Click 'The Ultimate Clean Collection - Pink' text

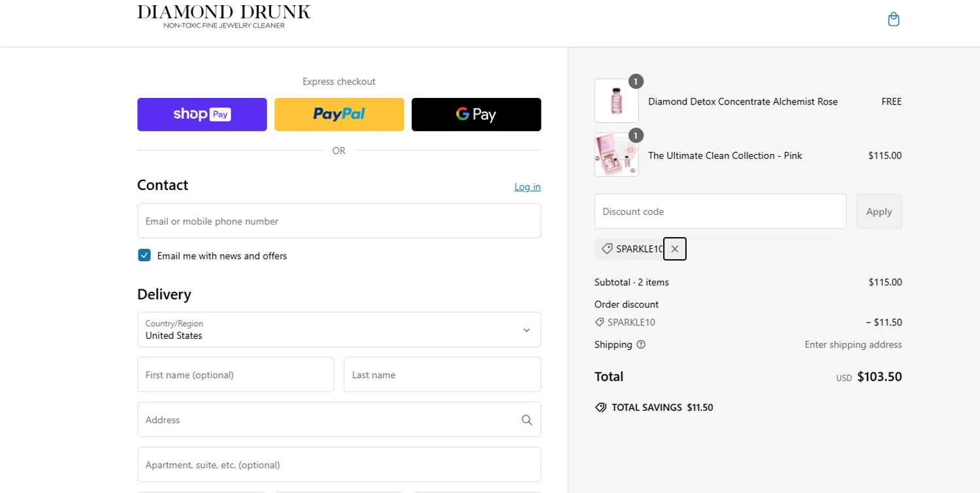(x=725, y=155)
